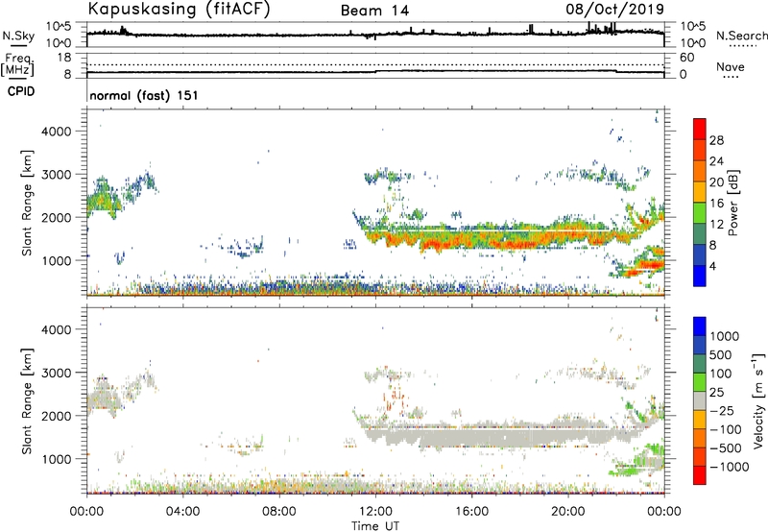Click the "4000" tick on the power panel

tap(57, 132)
